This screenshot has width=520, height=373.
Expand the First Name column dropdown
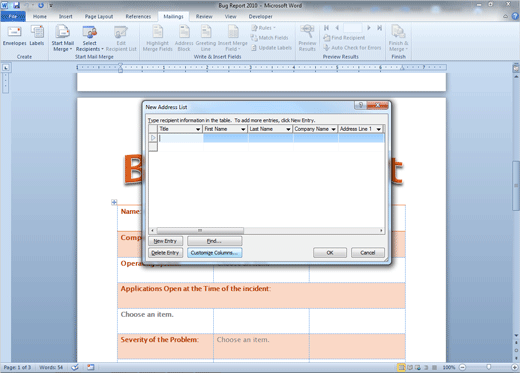(x=243, y=129)
